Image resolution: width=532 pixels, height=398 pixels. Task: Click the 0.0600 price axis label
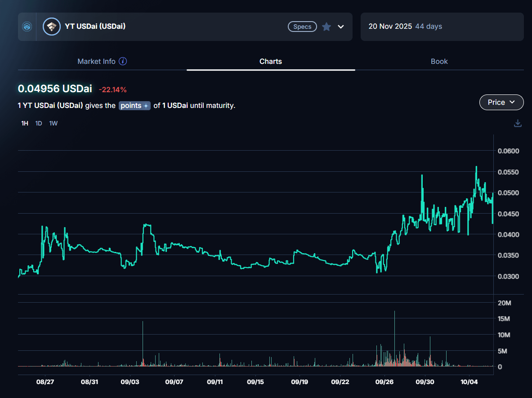pos(508,151)
